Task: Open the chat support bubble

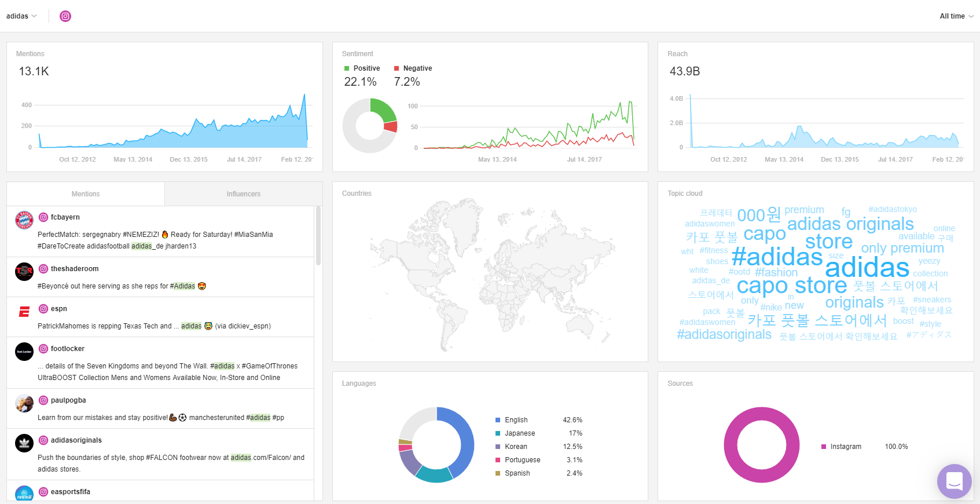Action: (x=954, y=481)
